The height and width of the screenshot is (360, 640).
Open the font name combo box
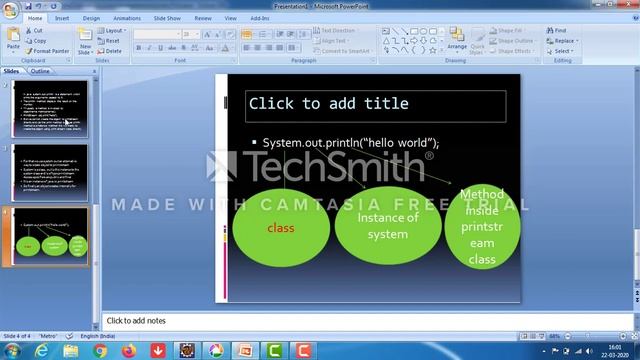click(x=157, y=34)
